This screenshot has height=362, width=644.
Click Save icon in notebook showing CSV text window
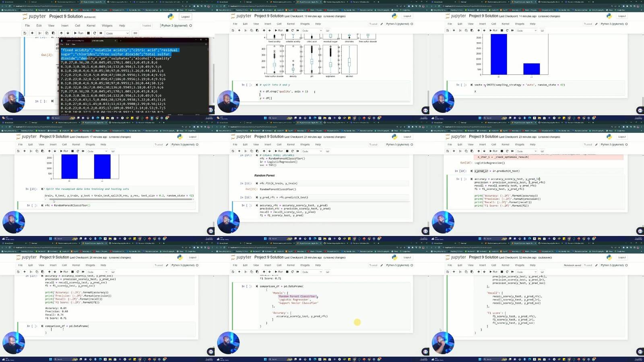coord(25,33)
